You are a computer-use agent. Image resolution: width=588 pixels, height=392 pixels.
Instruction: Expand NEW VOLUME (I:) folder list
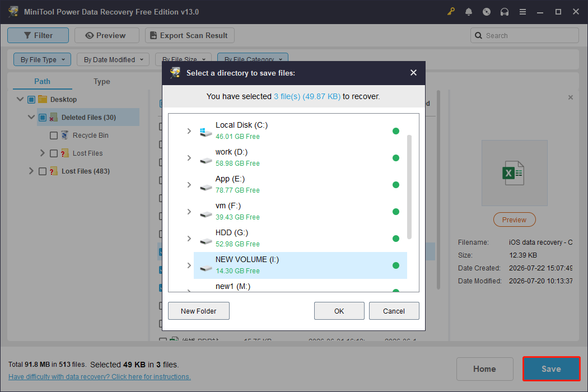(x=189, y=265)
